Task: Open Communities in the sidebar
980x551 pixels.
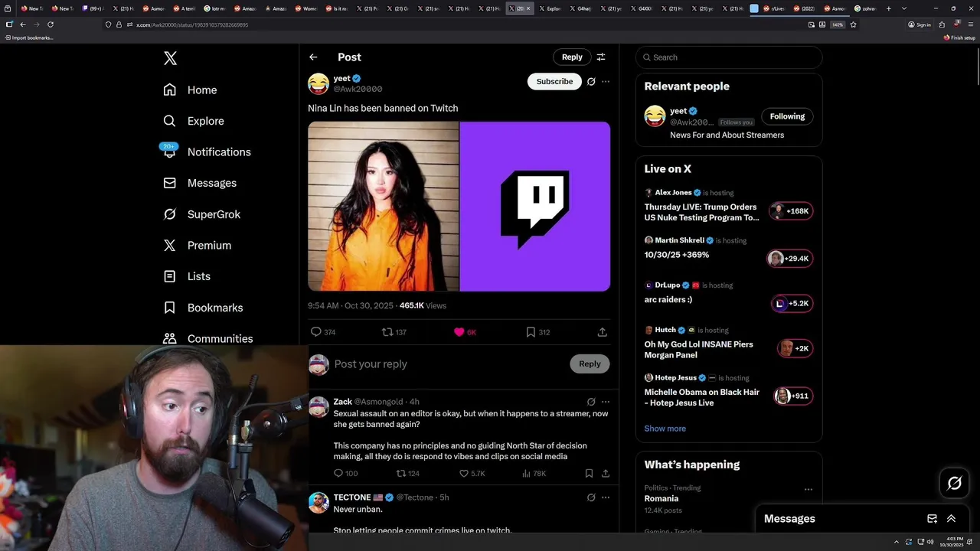Action: [x=208, y=338]
